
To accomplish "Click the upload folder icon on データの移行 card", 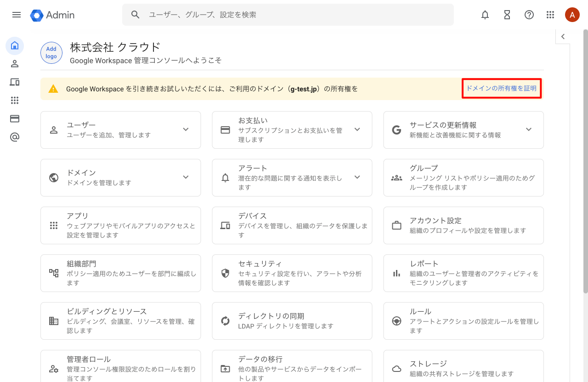I will point(225,369).
